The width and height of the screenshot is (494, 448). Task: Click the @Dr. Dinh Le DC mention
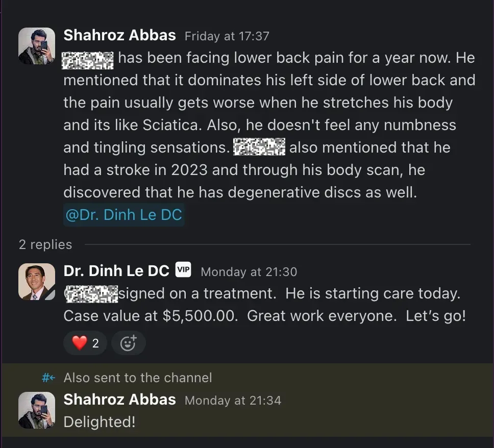click(x=123, y=215)
